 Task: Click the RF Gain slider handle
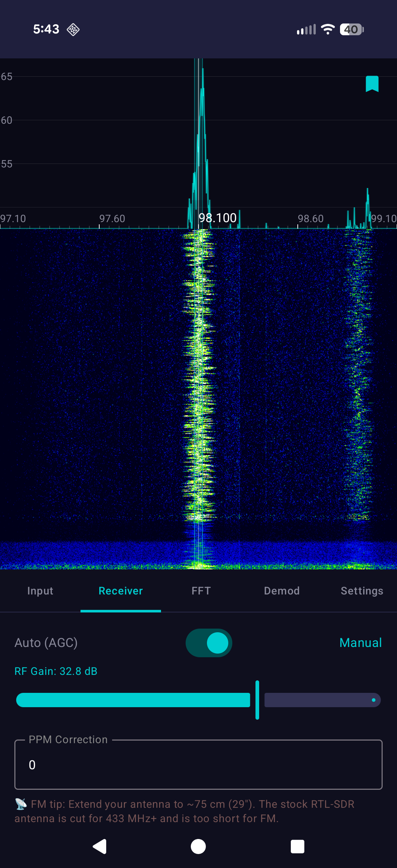tap(257, 700)
